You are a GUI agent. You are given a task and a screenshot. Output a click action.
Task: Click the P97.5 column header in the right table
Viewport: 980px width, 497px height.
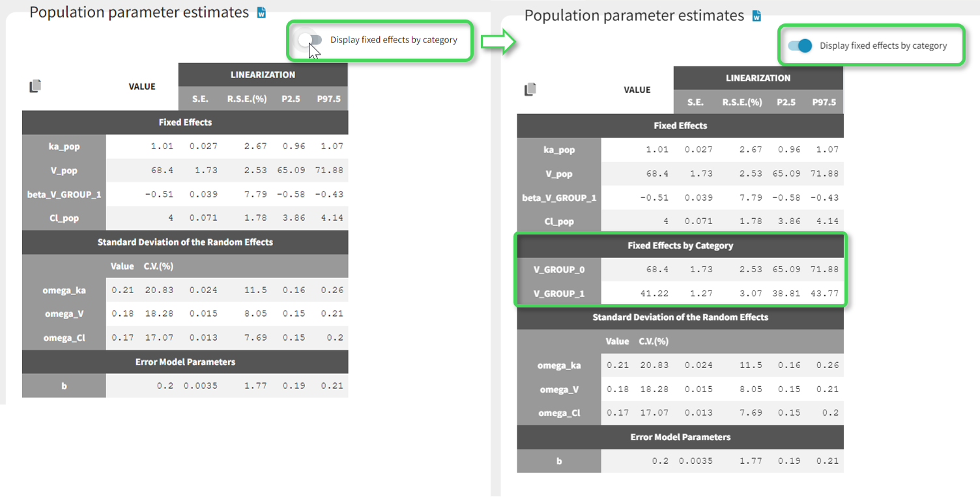[x=824, y=102]
